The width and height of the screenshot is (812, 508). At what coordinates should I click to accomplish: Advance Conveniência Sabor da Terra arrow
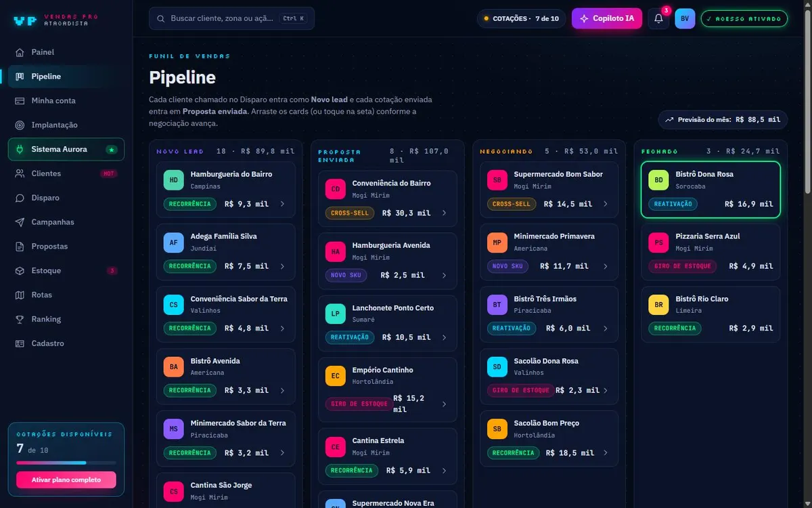click(x=282, y=329)
